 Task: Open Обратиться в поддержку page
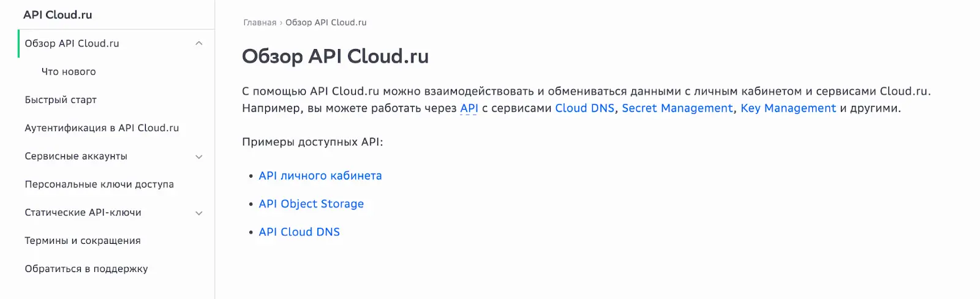[x=86, y=269]
